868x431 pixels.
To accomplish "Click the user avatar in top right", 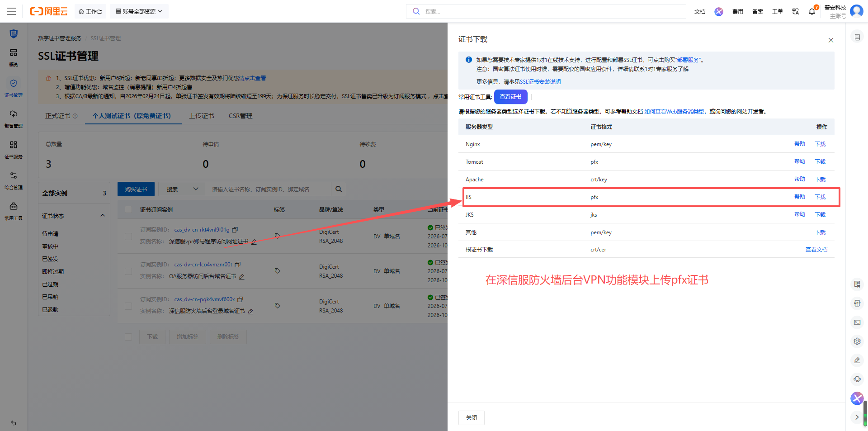I will [x=857, y=11].
